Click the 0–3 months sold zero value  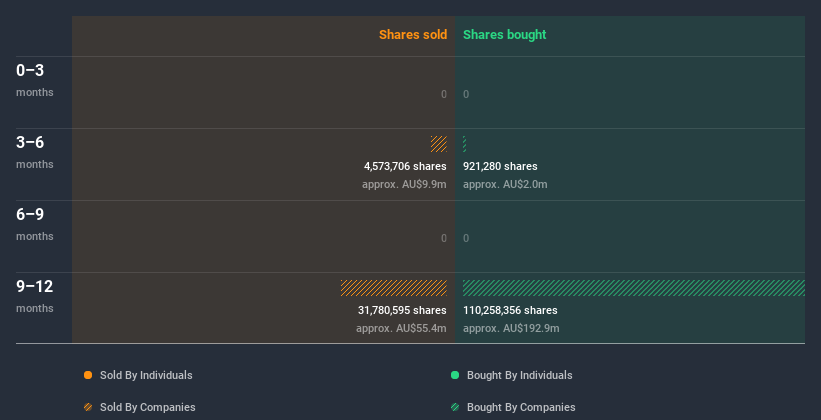click(444, 94)
